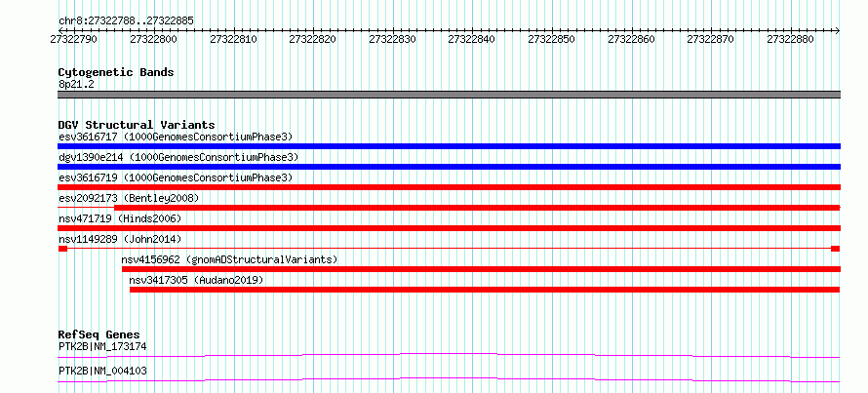Open variant label esv3616719

(x=176, y=177)
